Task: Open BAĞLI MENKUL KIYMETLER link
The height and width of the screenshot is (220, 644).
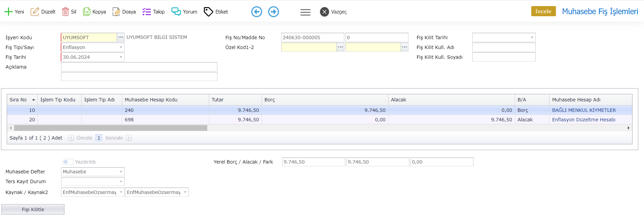Action: click(x=584, y=110)
